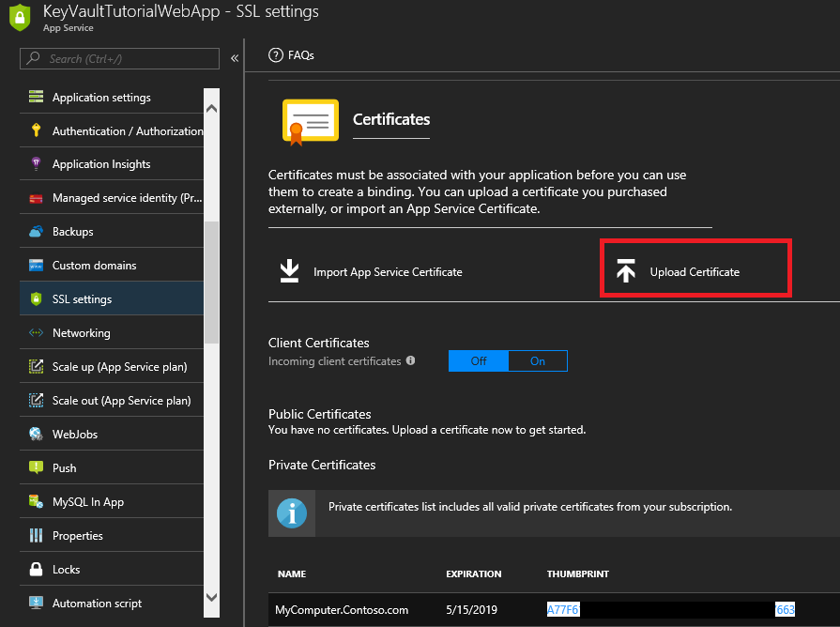
Task: Click the App Service shield icon in header
Action: click(x=20, y=17)
